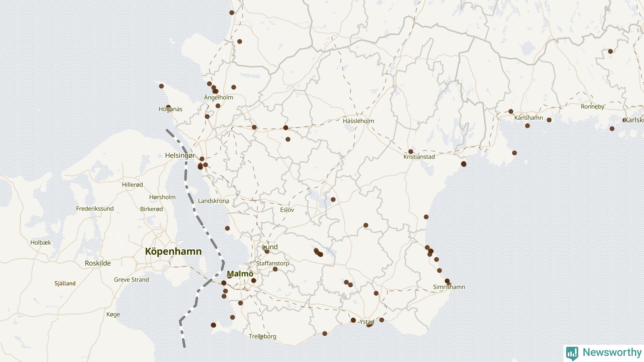Click the Holbæk label
The width and height of the screenshot is (644, 362).
(41, 243)
